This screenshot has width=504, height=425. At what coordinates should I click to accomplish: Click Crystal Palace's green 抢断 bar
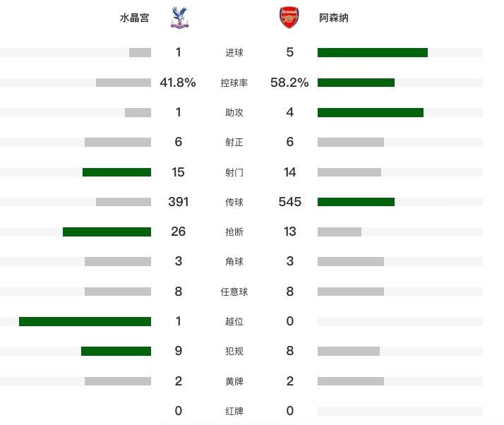click(107, 232)
